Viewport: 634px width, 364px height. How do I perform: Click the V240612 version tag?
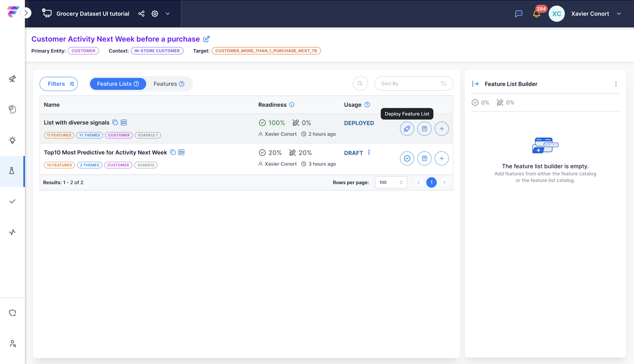(146, 165)
